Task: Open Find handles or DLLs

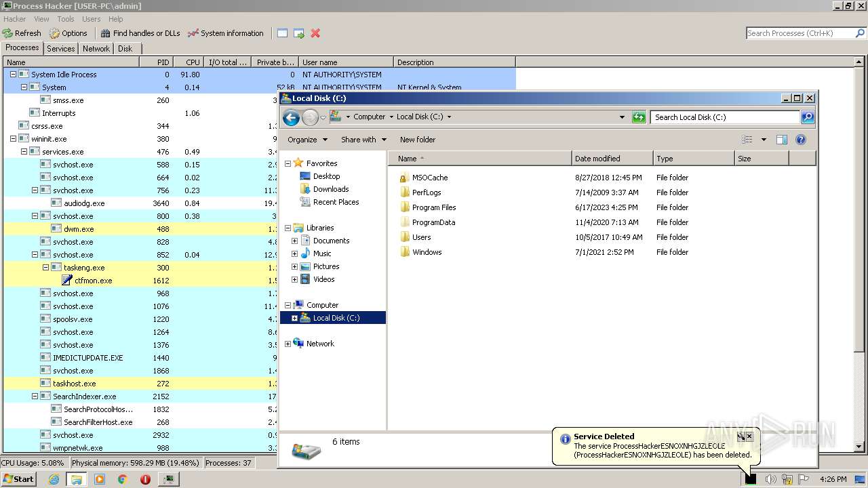Action: pos(140,33)
